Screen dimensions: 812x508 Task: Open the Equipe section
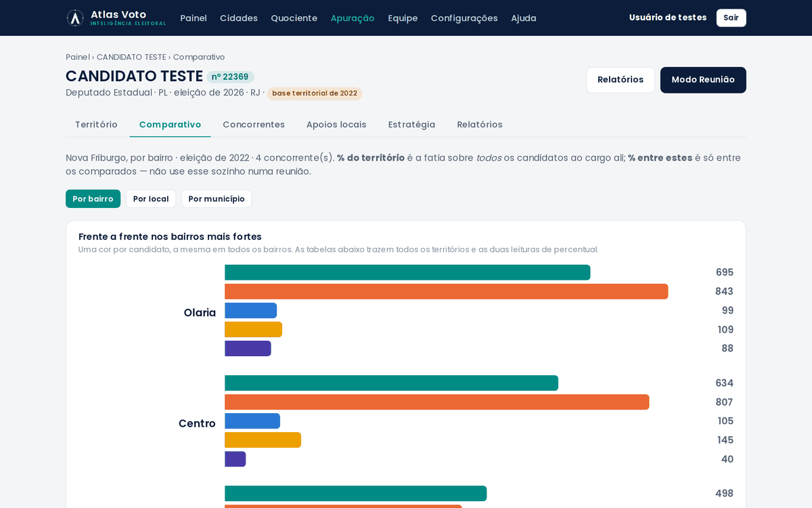tap(403, 18)
